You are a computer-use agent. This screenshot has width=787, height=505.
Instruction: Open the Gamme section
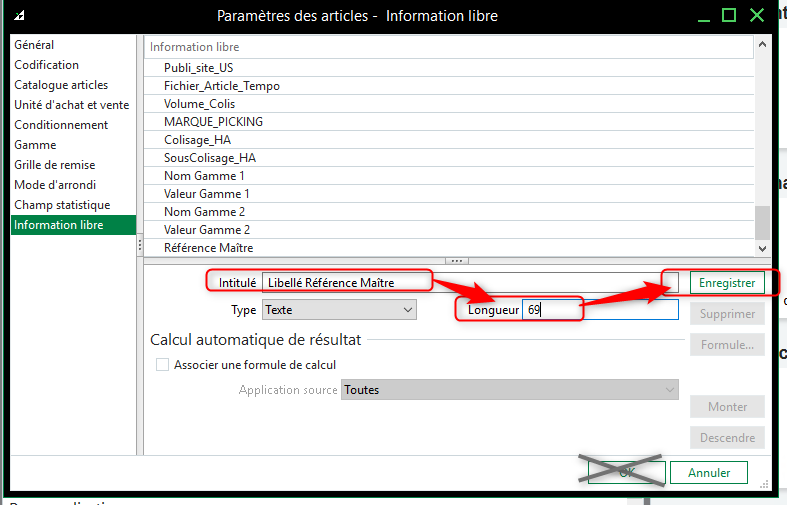click(x=73, y=145)
